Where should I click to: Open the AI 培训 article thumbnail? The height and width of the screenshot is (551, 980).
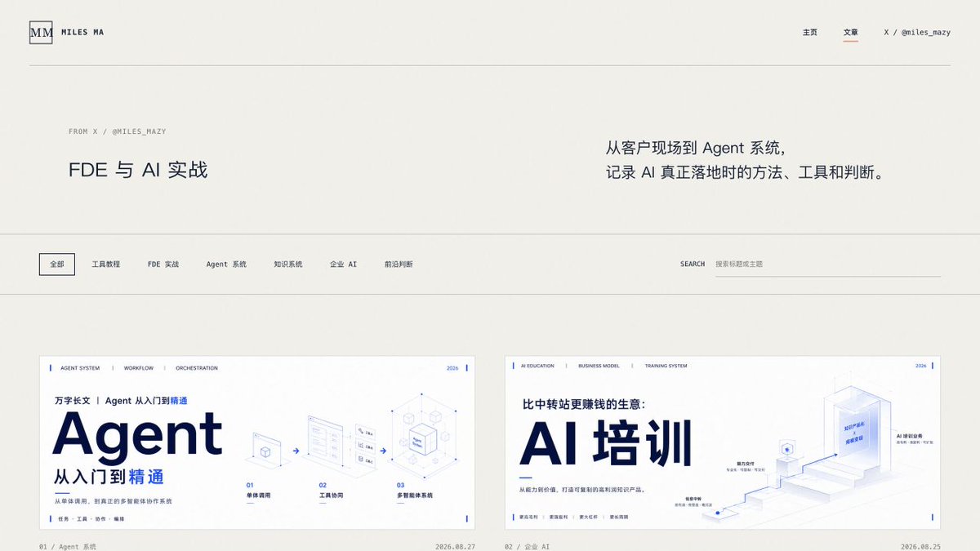pos(723,442)
